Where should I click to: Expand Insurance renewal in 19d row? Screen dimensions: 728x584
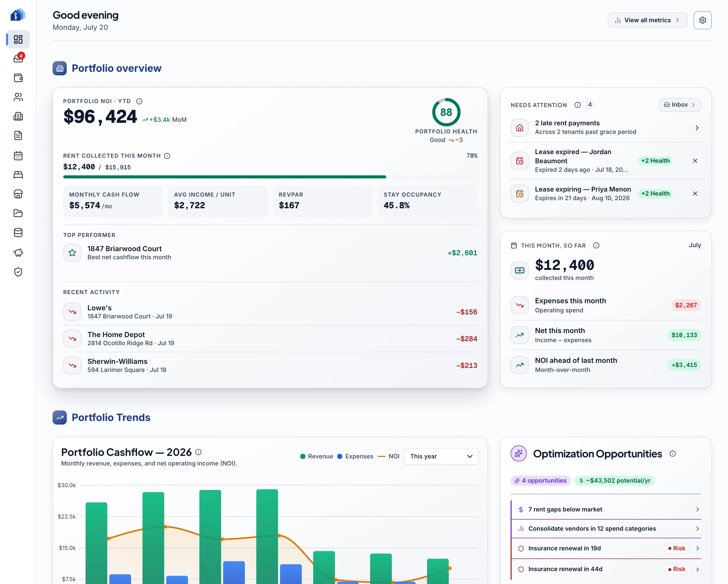pos(606,548)
